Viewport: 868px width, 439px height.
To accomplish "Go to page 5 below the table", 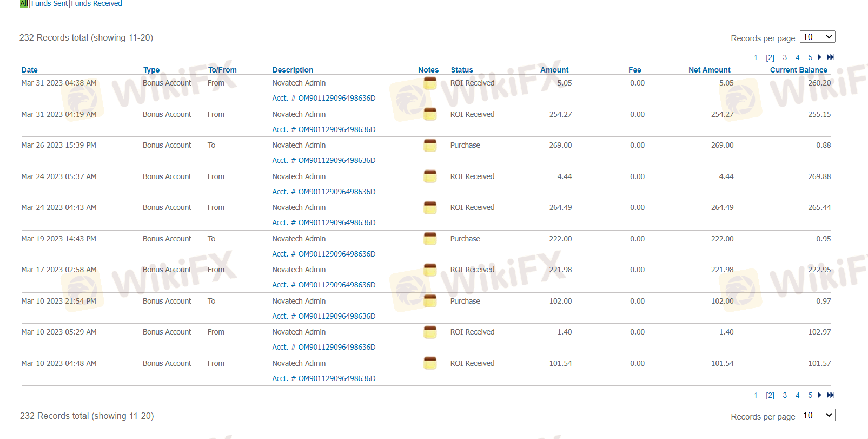I will click(810, 396).
